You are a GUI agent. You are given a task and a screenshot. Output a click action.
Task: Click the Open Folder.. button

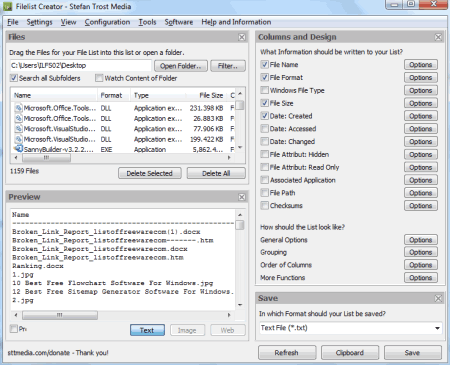181,66
